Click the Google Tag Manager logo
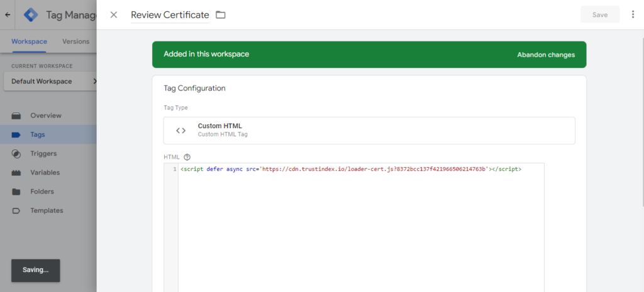The image size is (644, 292). pyautogui.click(x=31, y=14)
